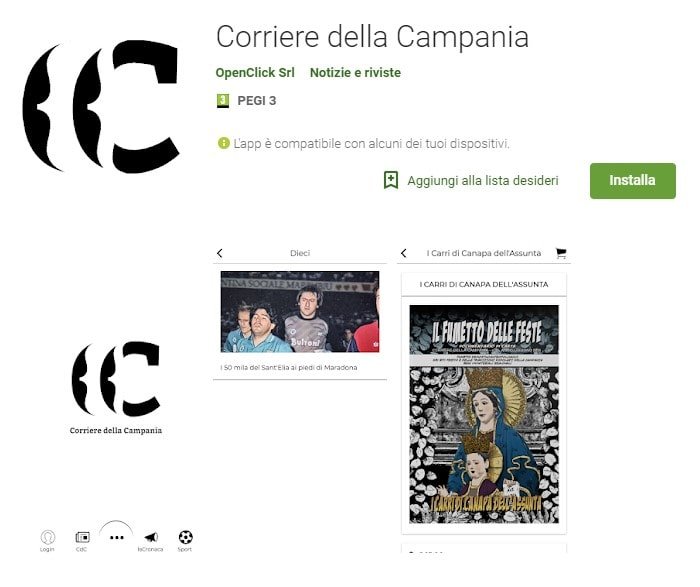700x587 pixels.
Task: Go back from I Carri di Canapa screen
Action: pyautogui.click(x=404, y=253)
